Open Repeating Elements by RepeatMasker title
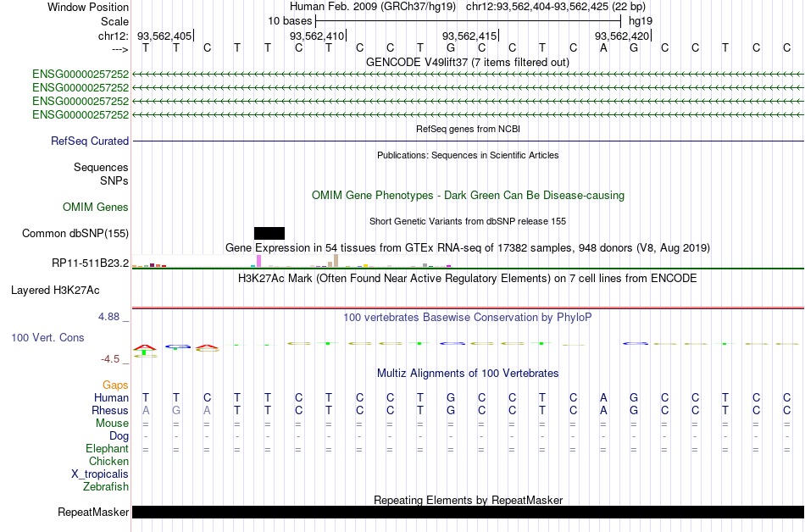The height and width of the screenshot is (532, 805). (468, 500)
